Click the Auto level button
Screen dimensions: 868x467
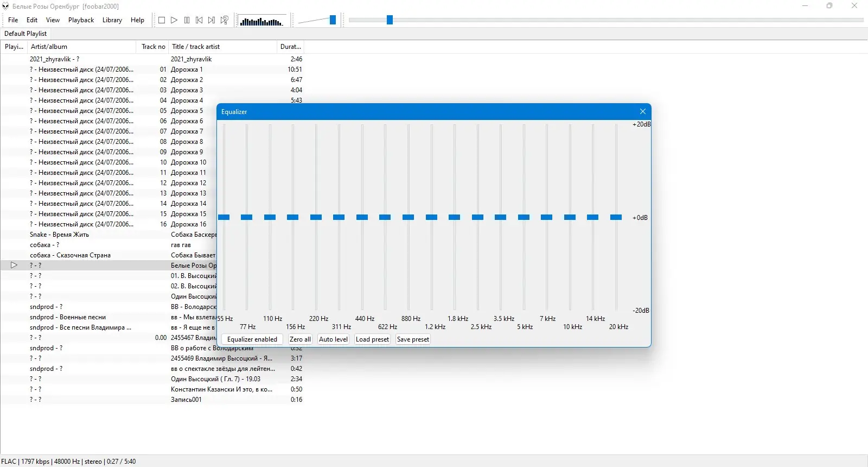click(x=333, y=339)
